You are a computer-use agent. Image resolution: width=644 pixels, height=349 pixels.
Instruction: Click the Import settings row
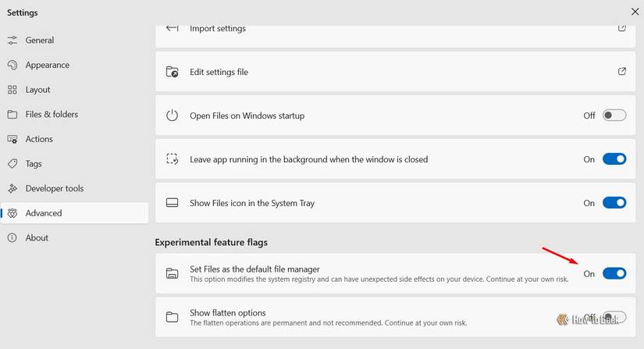396,37
